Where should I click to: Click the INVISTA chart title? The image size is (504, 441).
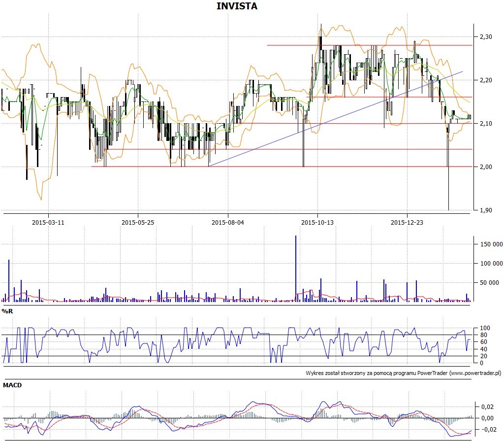(x=237, y=6)
